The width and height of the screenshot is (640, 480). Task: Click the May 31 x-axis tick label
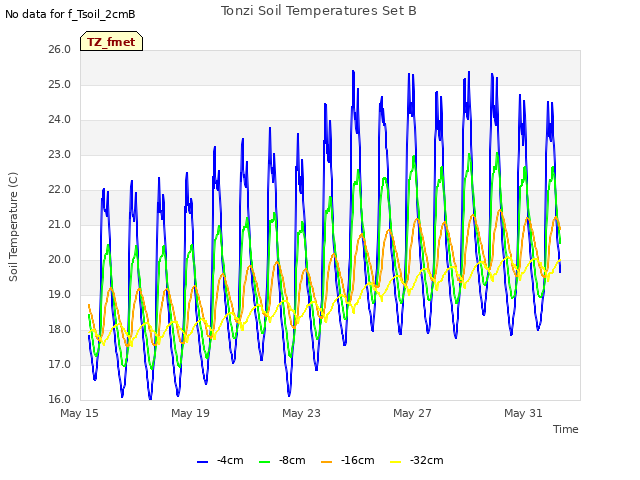tap(523, 413)
